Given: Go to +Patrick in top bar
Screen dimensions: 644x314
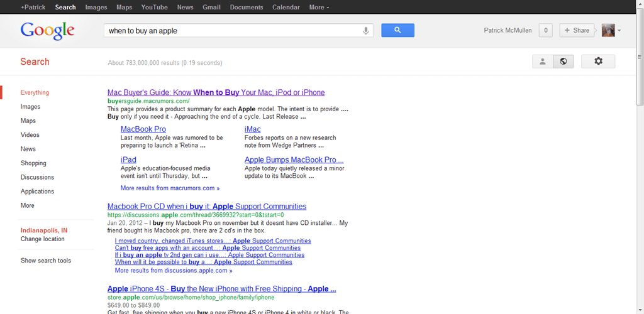Looking at the screenshot, I should [x=33, y=8].
